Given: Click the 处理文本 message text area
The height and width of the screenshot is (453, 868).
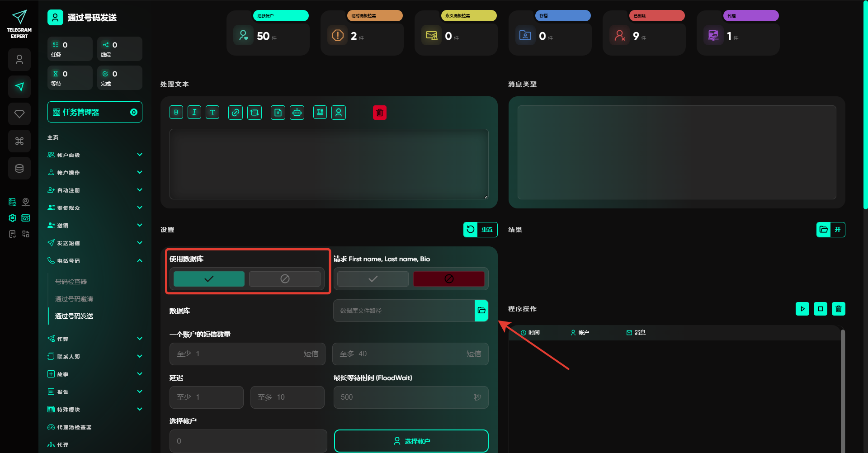Looking at the screenshot, I should point(329,164).
